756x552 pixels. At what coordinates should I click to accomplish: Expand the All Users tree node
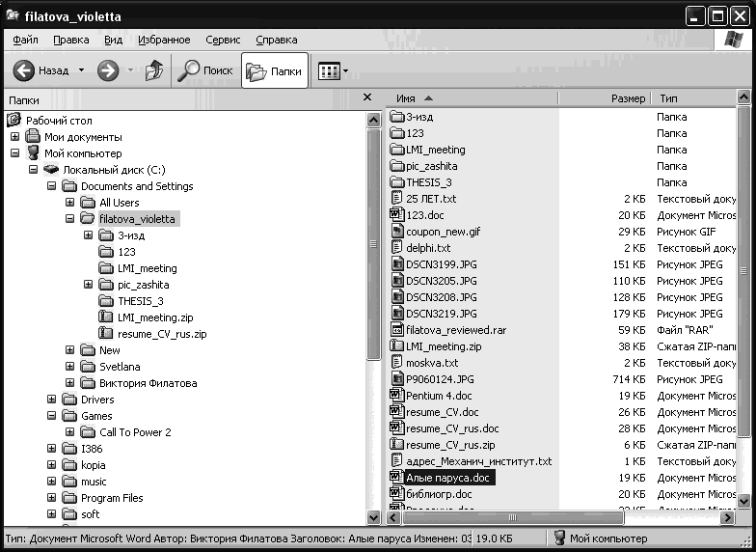tap(70, 204)
